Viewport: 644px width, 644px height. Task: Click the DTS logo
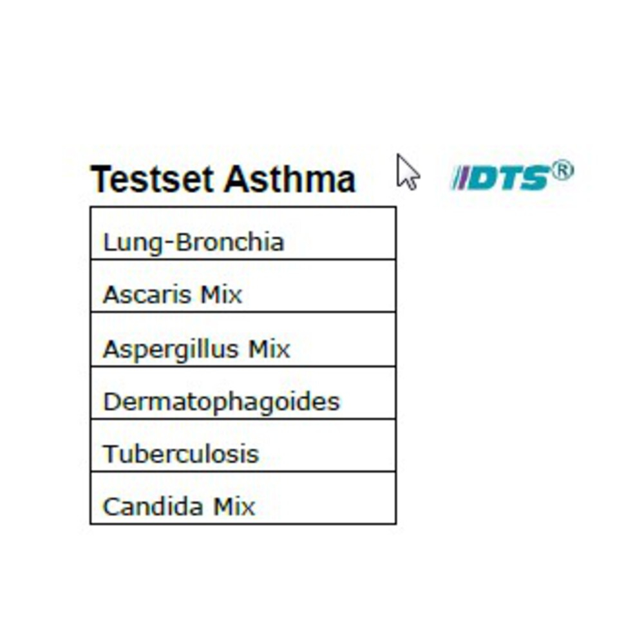coord(512,175)
